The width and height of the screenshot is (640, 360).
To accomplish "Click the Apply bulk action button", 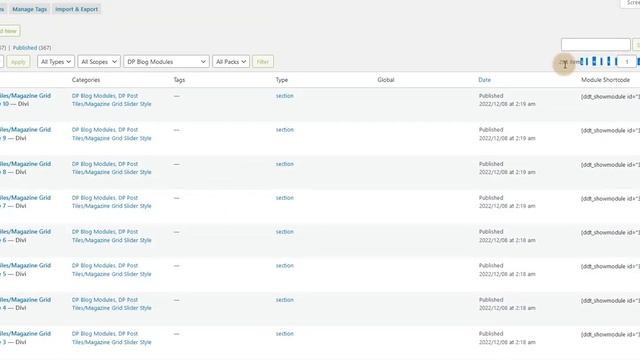I will click(18, 62).
